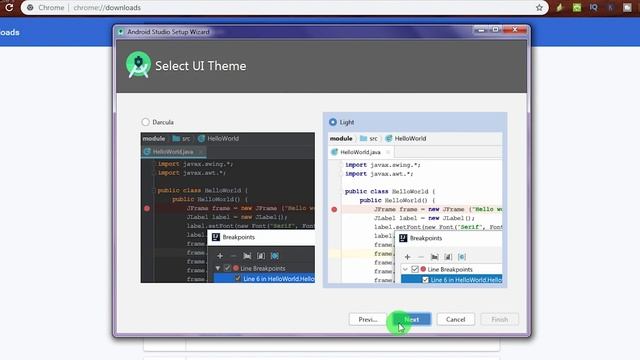Select the Darcula theme radio button
640x360 pixels.
click(146, 122)
